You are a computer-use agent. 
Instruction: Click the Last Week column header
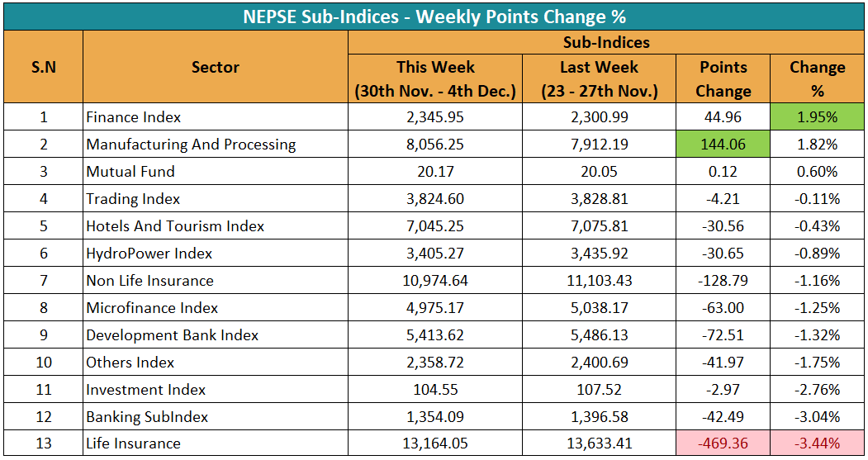pyautogui.click(x=599, y=78)
